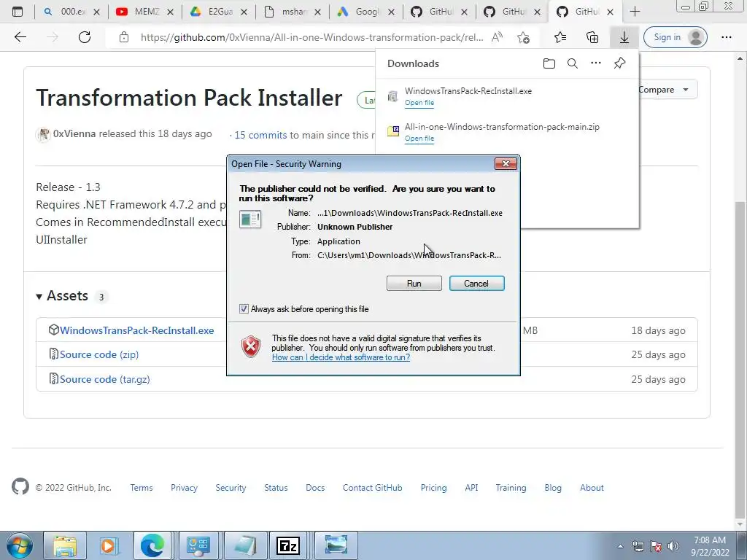Click footer Privacy link
747x560 pixels.
coord(184,488)
